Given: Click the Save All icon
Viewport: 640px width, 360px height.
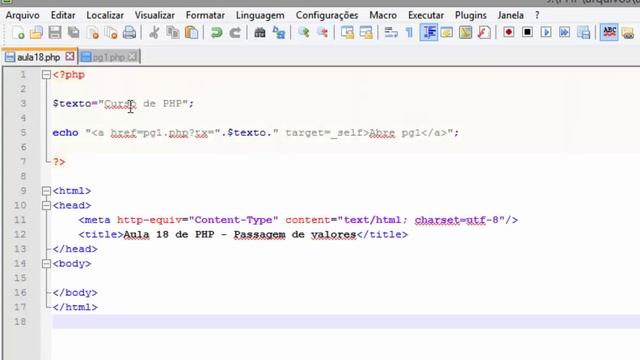Looking at the screenshot, I should tap(73, 32).
